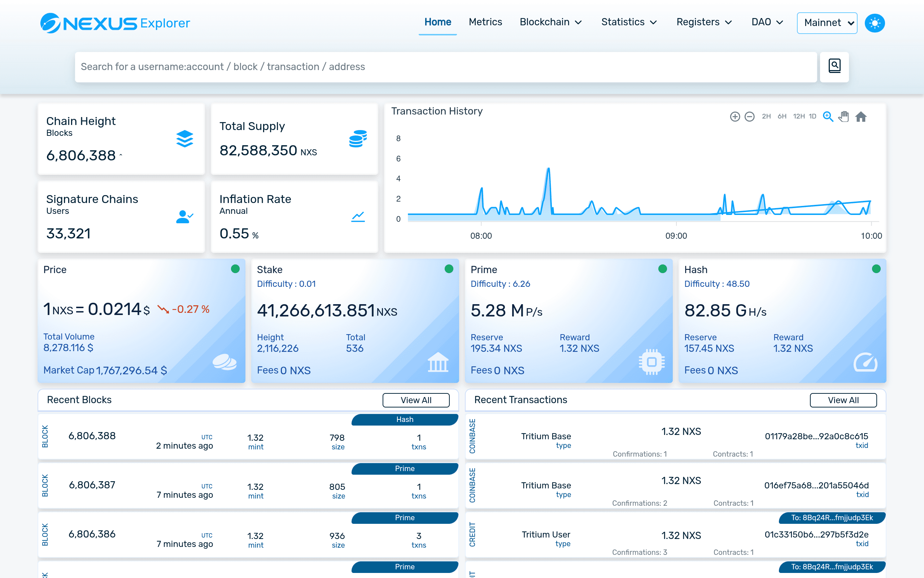Click the Signature Chains user icon
924x578 pixels.
tap(185, 217)
